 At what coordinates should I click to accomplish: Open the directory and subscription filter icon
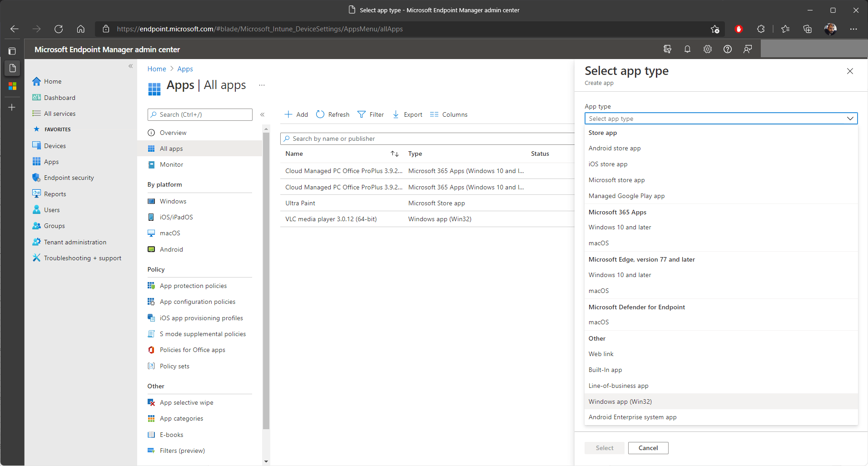(667, 49)
